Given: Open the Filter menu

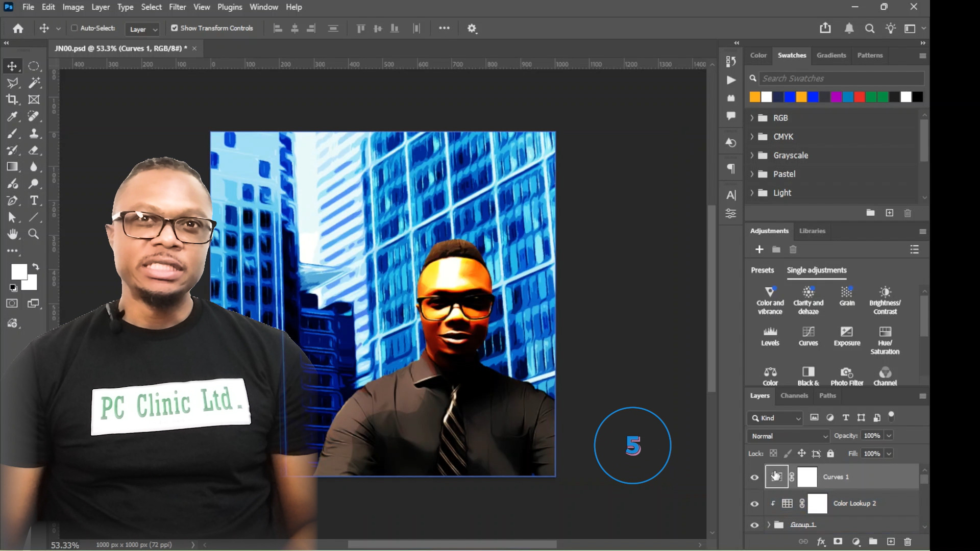Looking at the screenshot, I should pos(177,7).
